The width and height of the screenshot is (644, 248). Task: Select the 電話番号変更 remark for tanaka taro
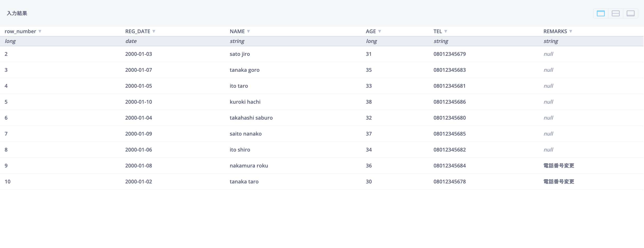click(559, 182)
